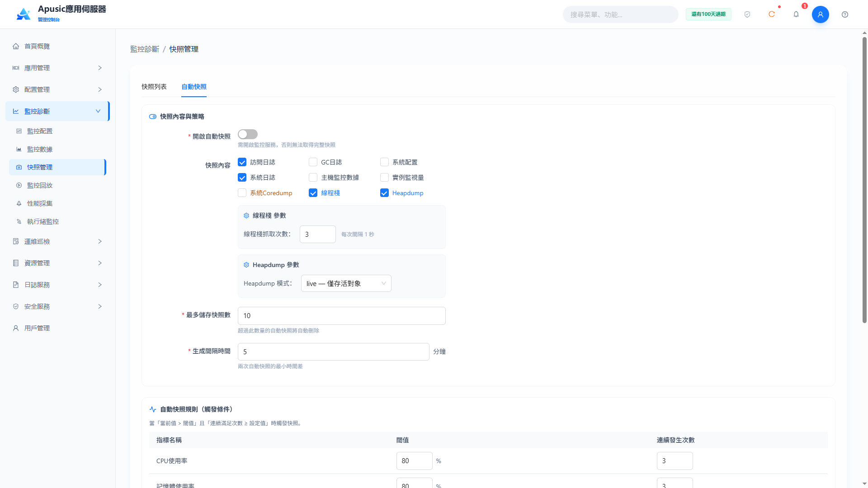Uncheck the 系統日誌 checkbox

(x=242, y=178)
